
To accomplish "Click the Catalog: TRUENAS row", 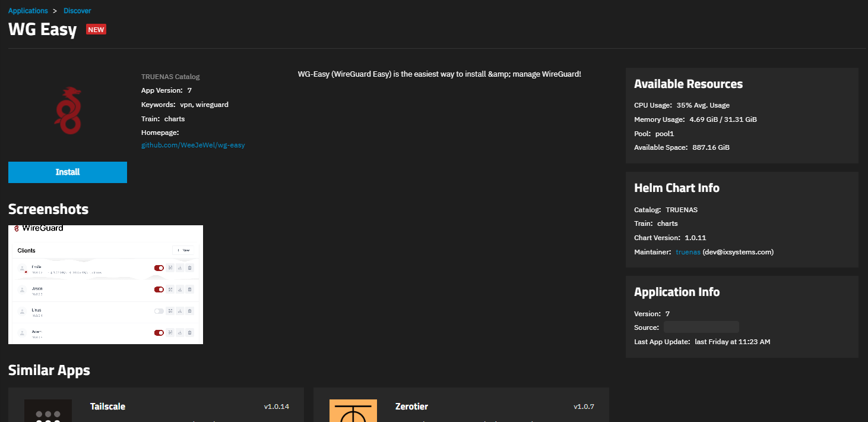I will pyautogui.click(x=666, y=210).
